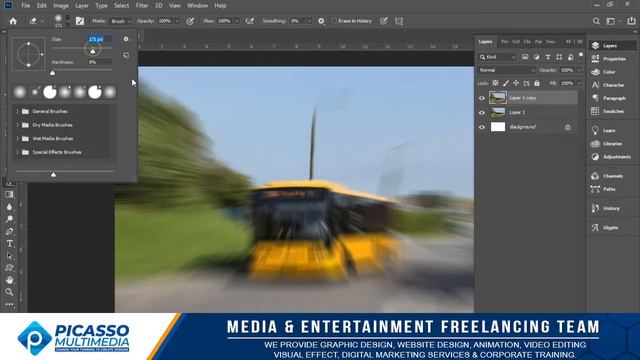Screen dimensions: 640x360
Task: Select the Shape tool
Action: coord(9,268)
